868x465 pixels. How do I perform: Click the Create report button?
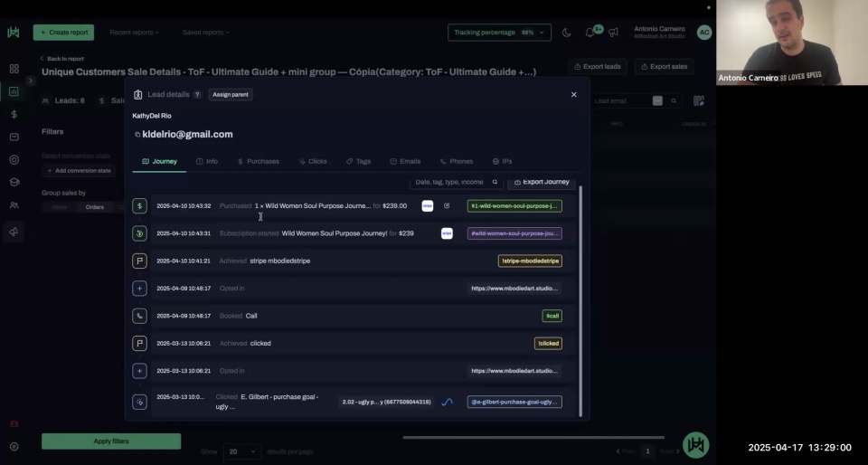[63, 33]
